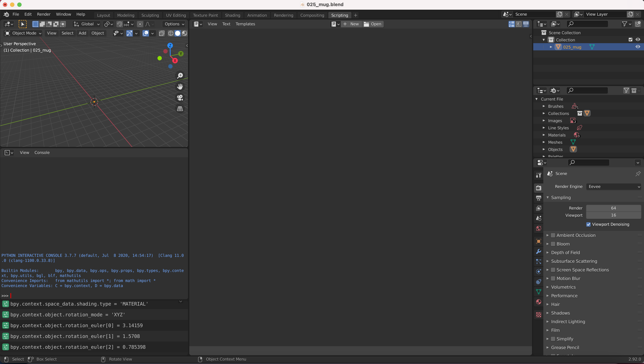Switch to the Shading workspace tab
Image resolution: width=644 pixels, height=364 pixels.
(x=232, y=15)
